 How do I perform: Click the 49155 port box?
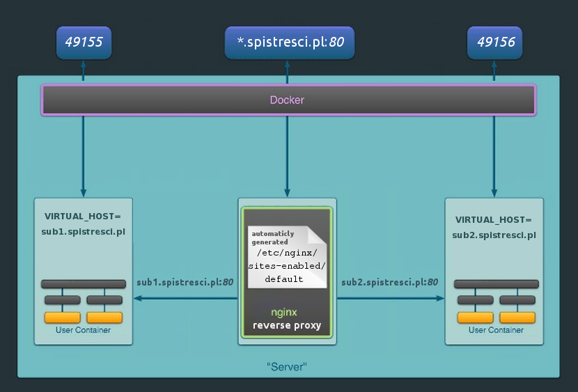84,42
